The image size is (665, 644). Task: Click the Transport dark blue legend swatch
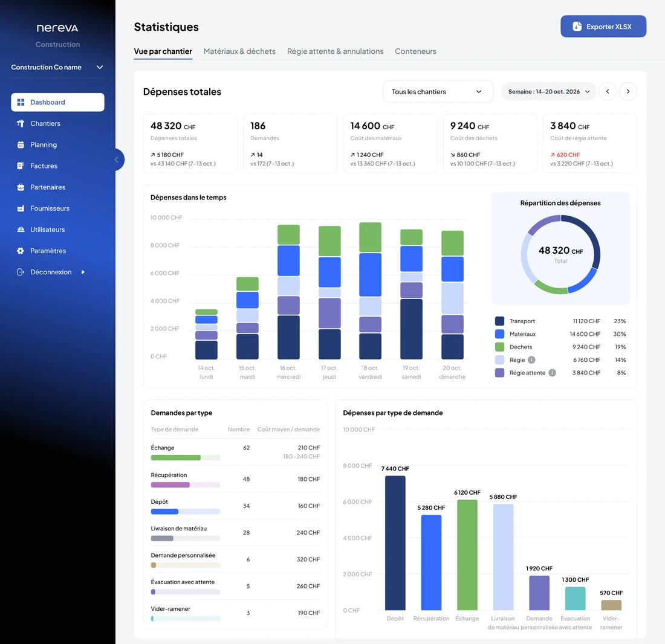[499, 321]
